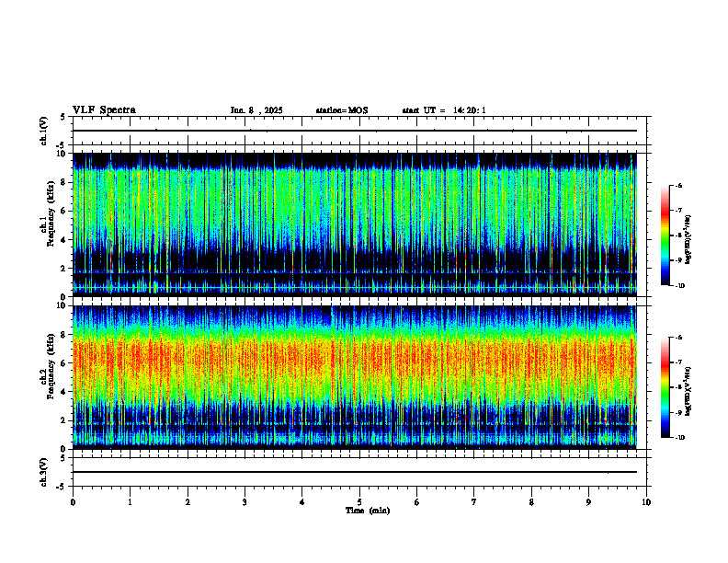Click the log(PSD) label beside the ch.2 colorbar
Viewport: 728px width, 563px height.
pyautogui.click(x=688, y=391)
